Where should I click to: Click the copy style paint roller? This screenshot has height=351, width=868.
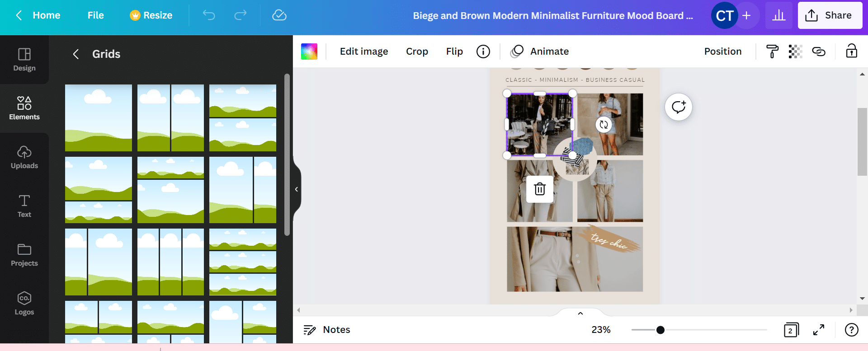click(x=772, y=51)
